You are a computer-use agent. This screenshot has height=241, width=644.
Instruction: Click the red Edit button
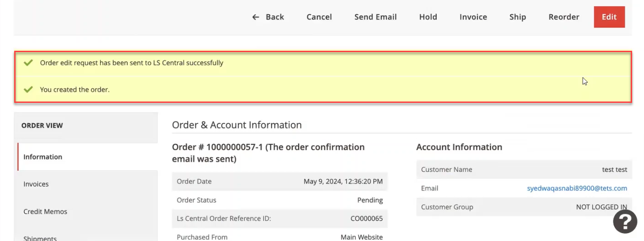coord(609,17)
